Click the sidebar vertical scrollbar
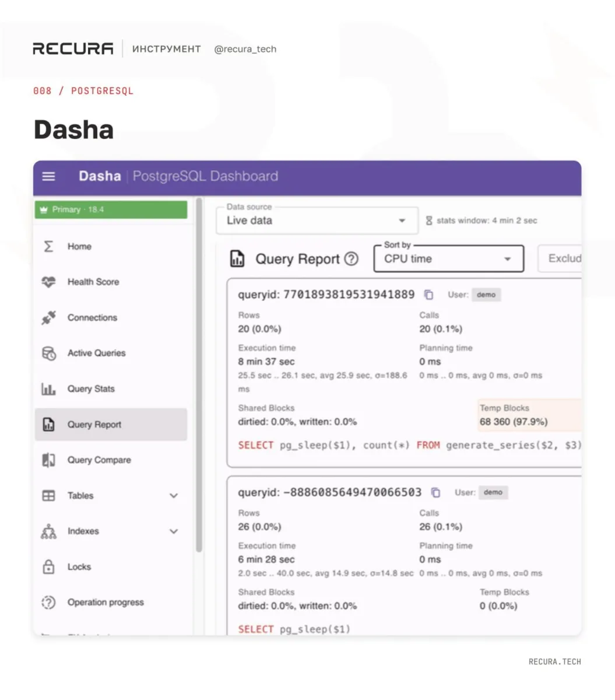The width and height of the screenshot is (615, 700). (199, 375)
